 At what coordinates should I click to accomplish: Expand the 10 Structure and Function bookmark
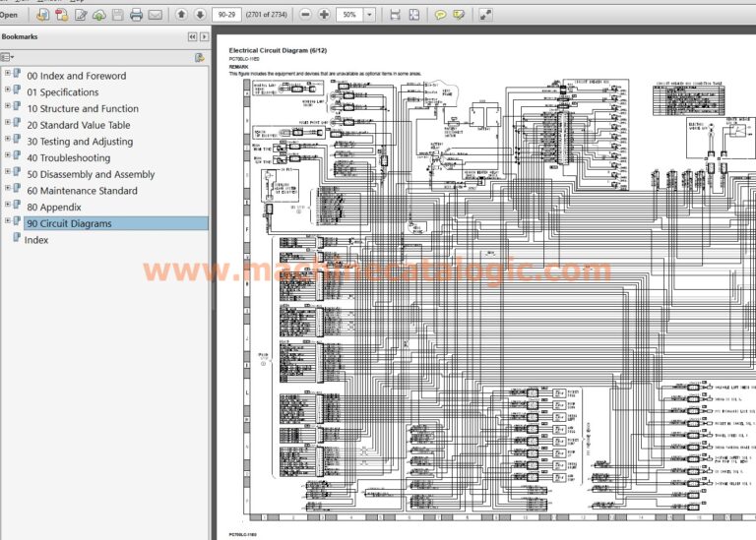coord(7,106)
